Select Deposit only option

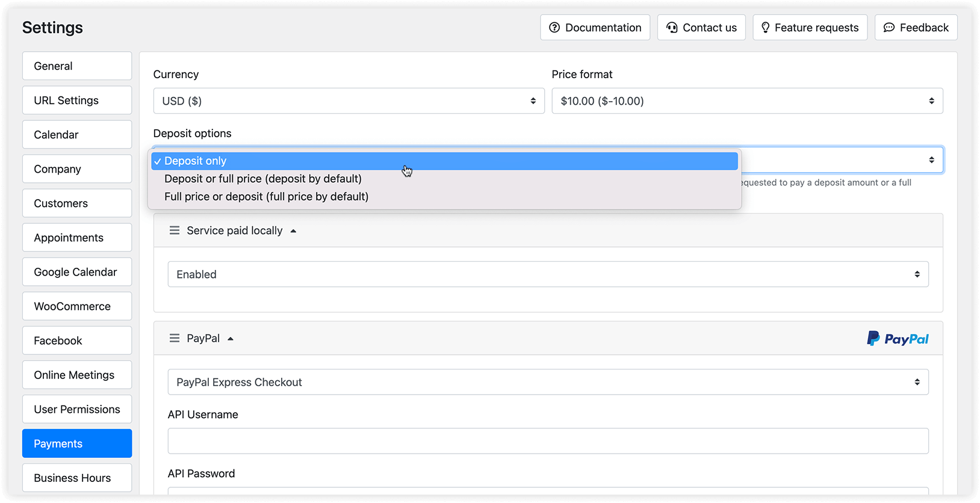pos(444,161)
